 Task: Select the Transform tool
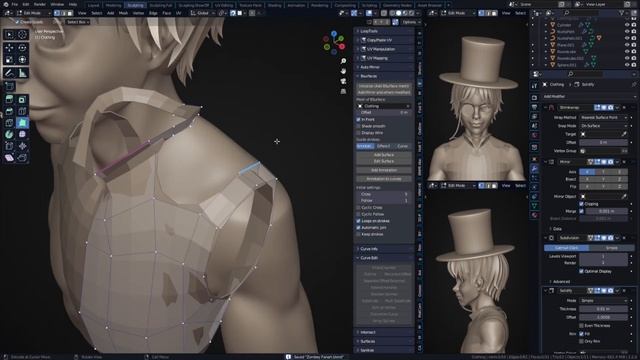coord(22,60)
